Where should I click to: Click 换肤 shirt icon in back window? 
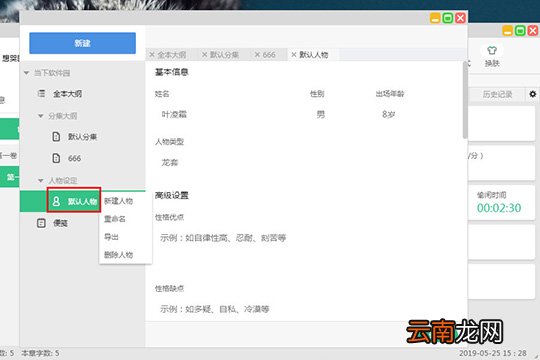tap(491, 51)
